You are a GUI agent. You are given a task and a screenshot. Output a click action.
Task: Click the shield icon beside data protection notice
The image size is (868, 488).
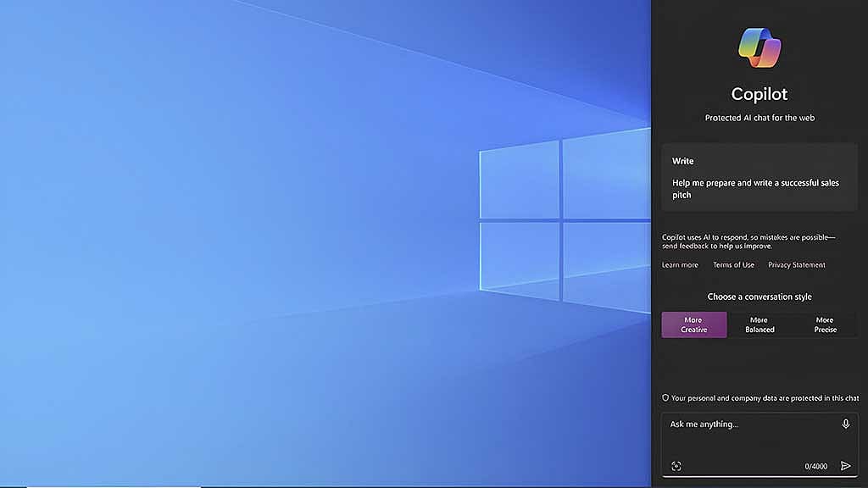[665, 398]
